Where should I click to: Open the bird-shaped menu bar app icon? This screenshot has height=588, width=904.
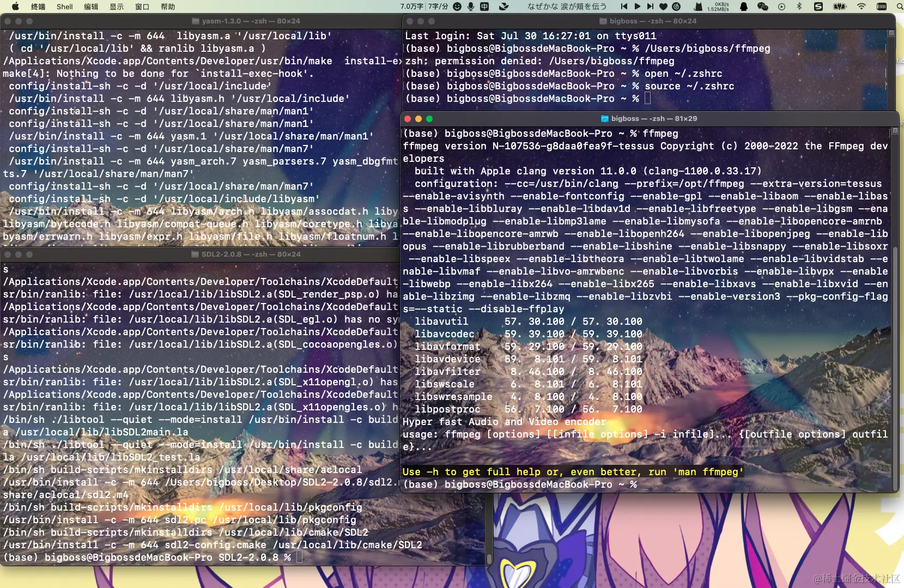point(504,7)
